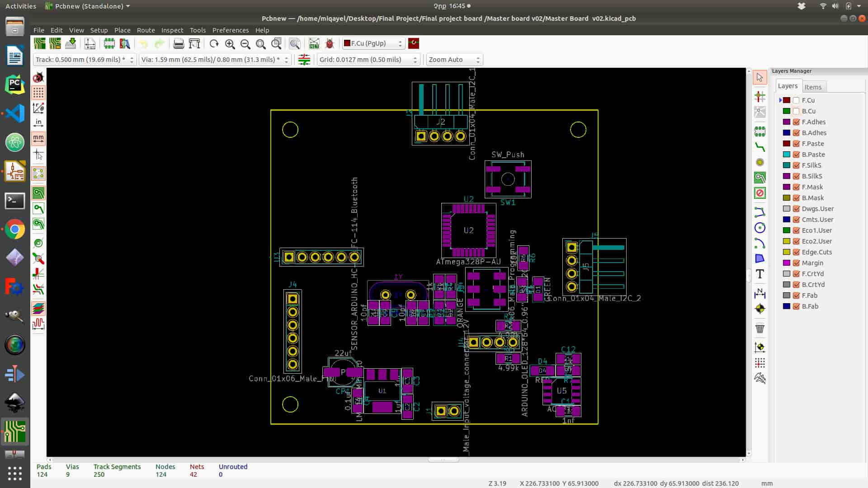Switch units to millimeters

38,138
